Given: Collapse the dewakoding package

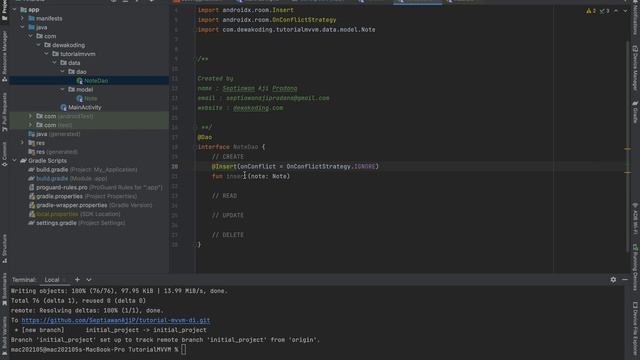Looking at the screenshot, I should (39, 45).
